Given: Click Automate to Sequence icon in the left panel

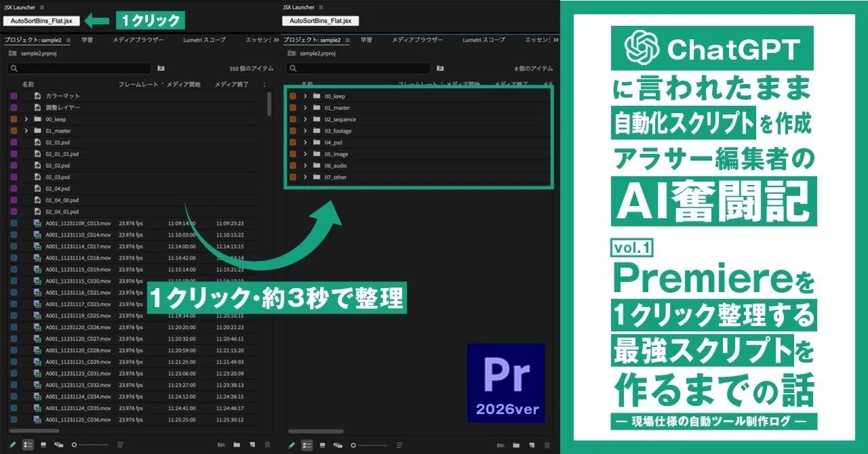Looking at the screenshot, I should coord(221,445).
